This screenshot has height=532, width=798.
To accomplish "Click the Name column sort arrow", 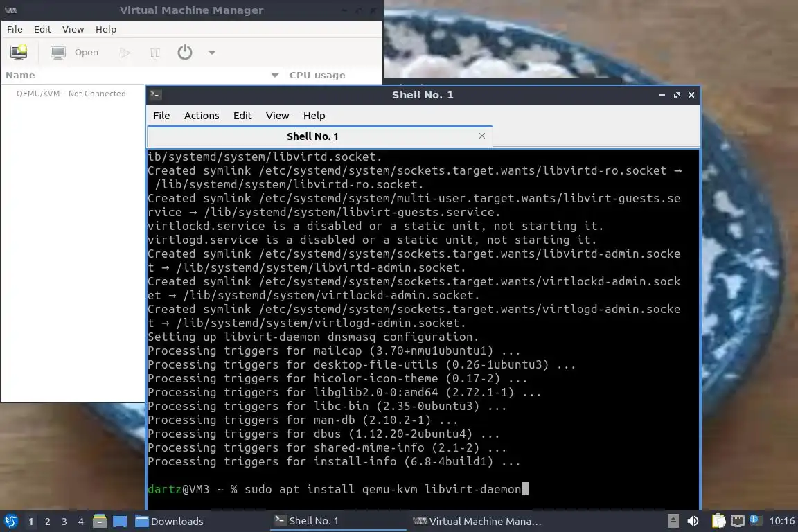I will 275,76.
